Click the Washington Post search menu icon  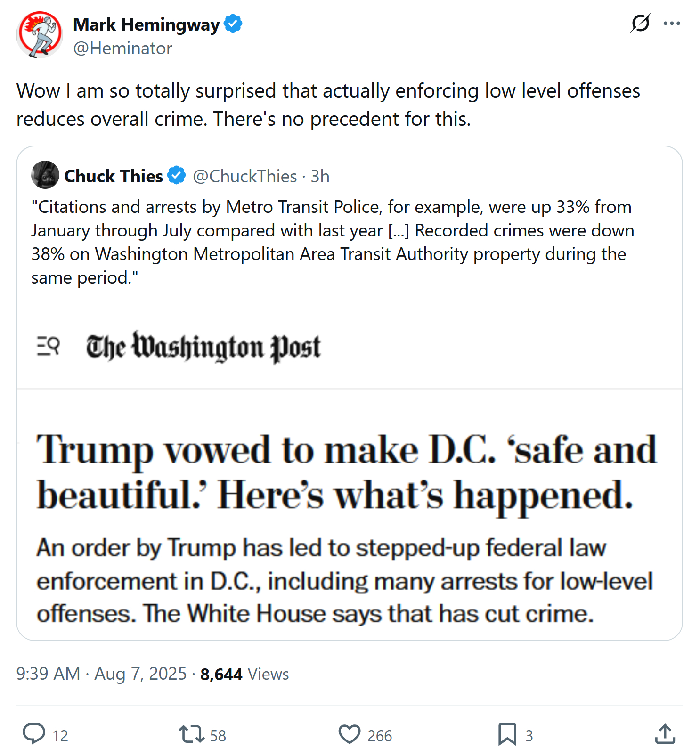tap(48, 346)
